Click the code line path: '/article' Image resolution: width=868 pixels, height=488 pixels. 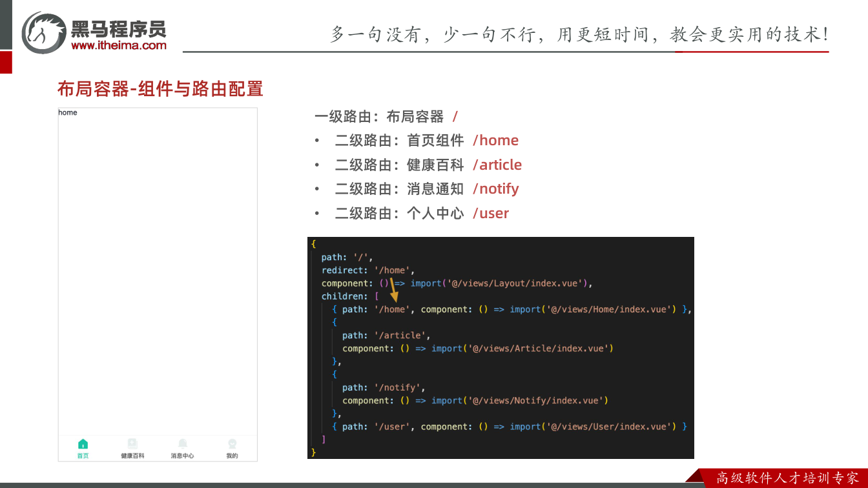click(386, 336)
